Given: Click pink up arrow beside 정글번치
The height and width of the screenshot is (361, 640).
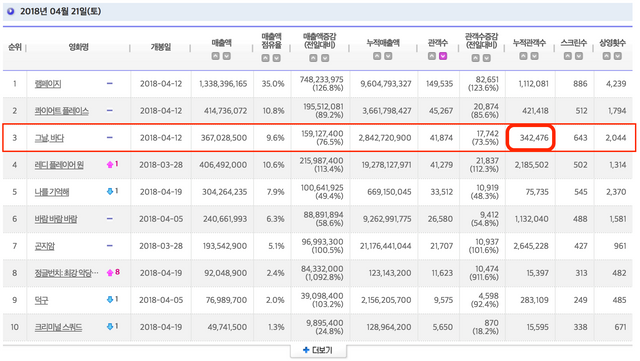Looking at the screenshot, I should tap(110, 272).
